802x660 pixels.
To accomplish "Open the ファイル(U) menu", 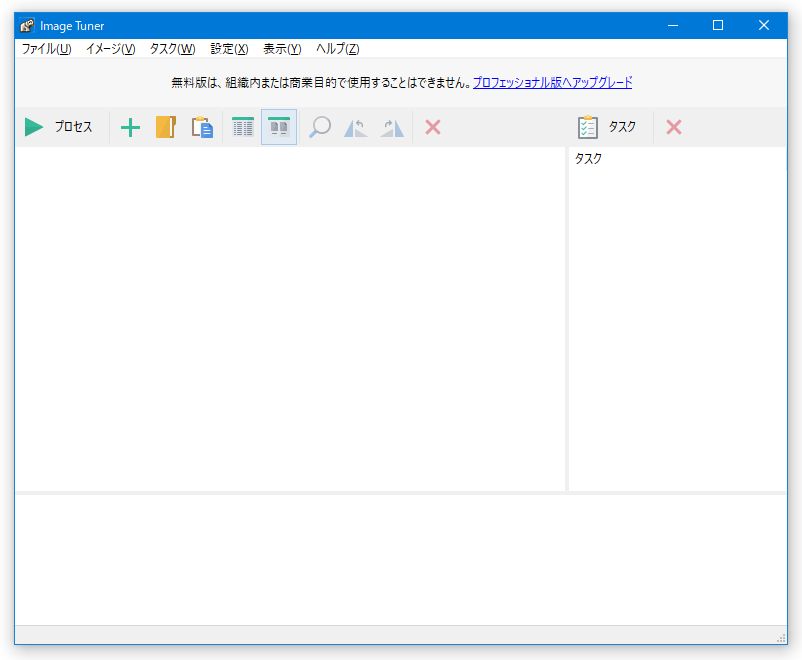I will (47, 49).
